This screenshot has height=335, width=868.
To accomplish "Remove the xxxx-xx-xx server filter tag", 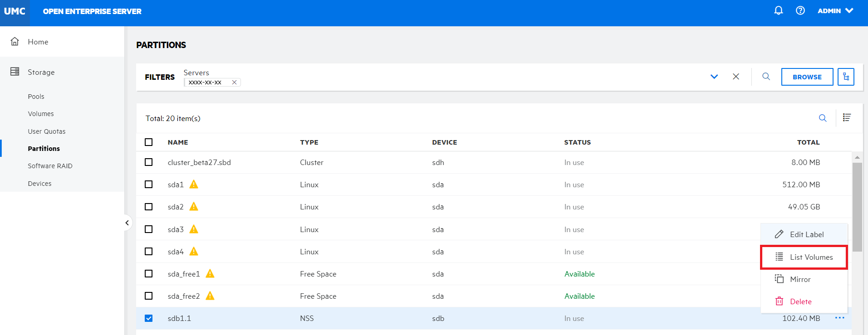I will (234, 83).
